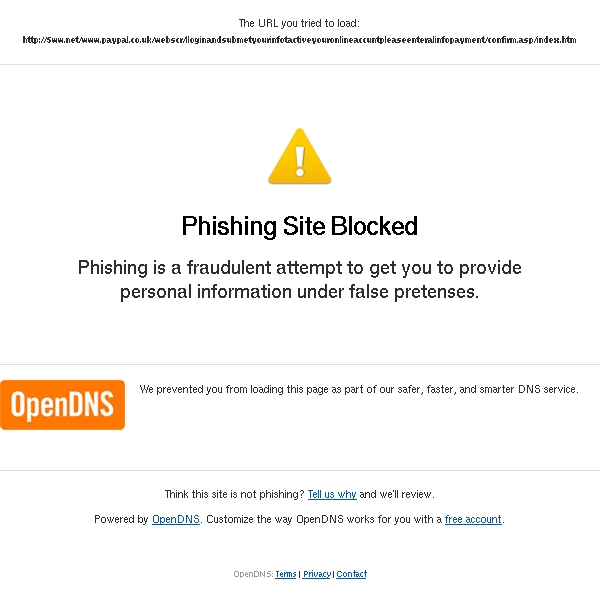The image size is (600, 598).
Task: Open the 'Tell us why' link
Action: point(332,494)
